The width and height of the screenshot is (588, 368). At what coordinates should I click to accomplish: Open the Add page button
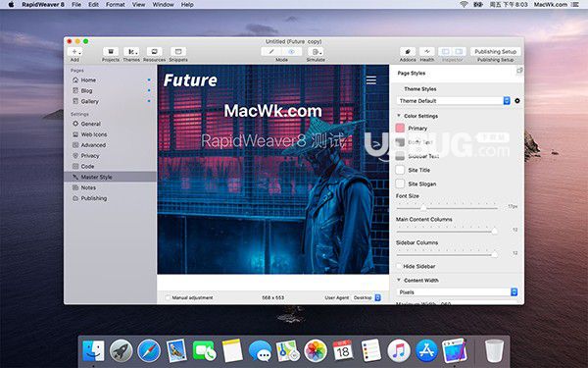click(75, 51)
